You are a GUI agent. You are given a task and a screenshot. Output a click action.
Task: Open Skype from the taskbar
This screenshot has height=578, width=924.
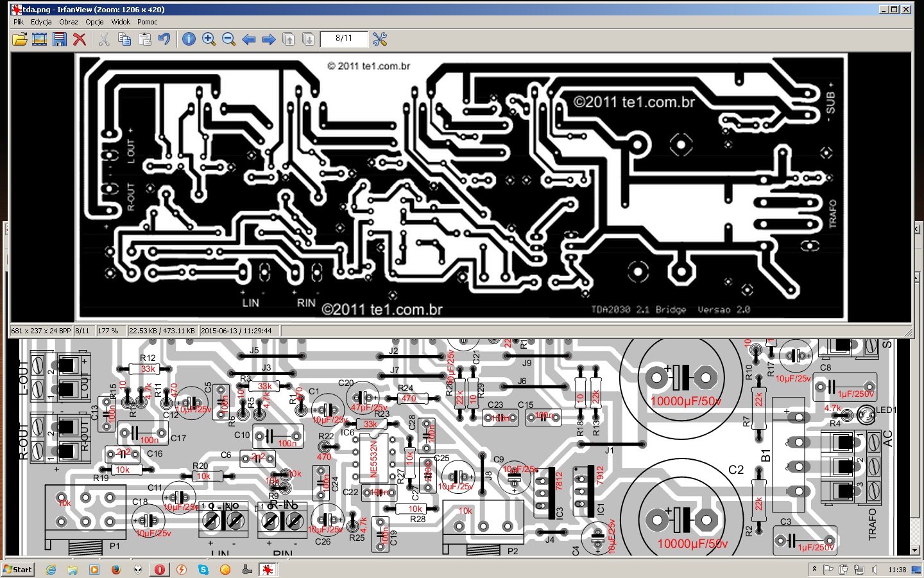coord(203,570)
